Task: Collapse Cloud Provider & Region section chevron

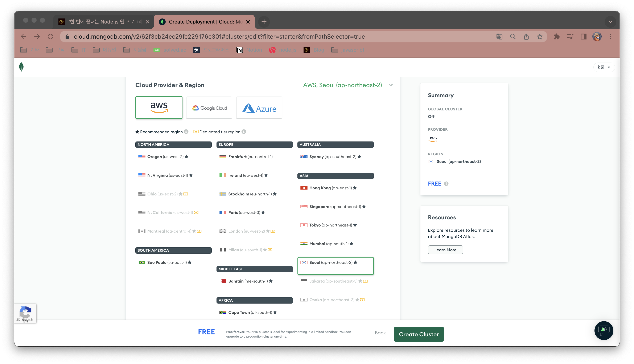Action: [x=390, y=85]
